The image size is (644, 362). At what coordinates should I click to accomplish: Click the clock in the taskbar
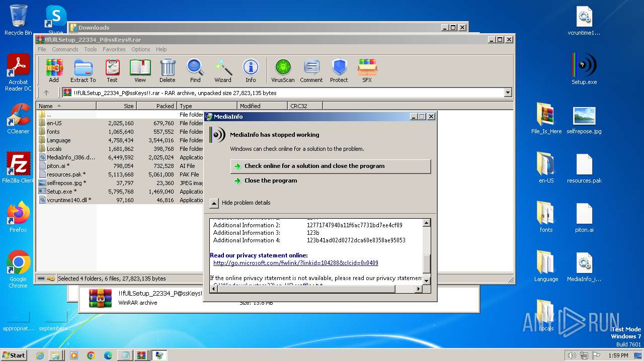[x=618, y=355]
